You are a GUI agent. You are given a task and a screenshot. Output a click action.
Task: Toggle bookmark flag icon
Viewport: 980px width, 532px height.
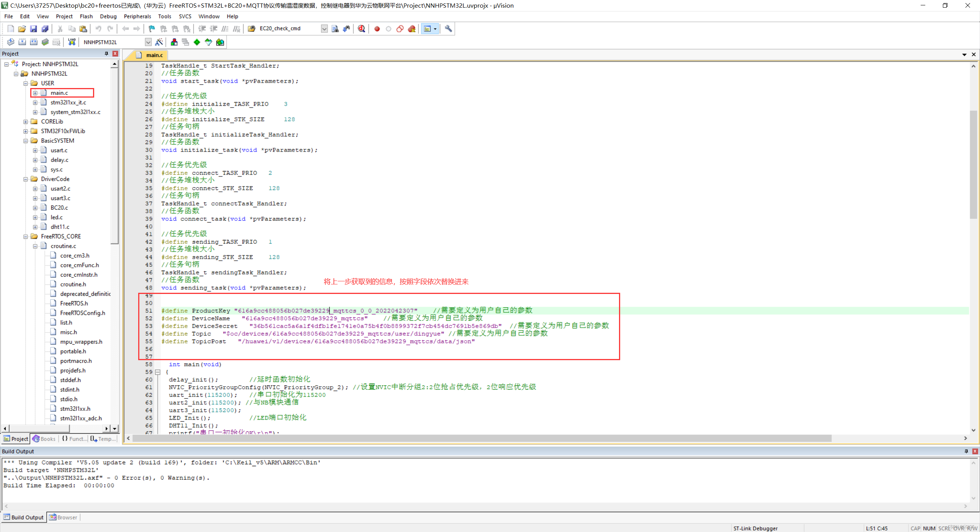click(x=152, y=29)
